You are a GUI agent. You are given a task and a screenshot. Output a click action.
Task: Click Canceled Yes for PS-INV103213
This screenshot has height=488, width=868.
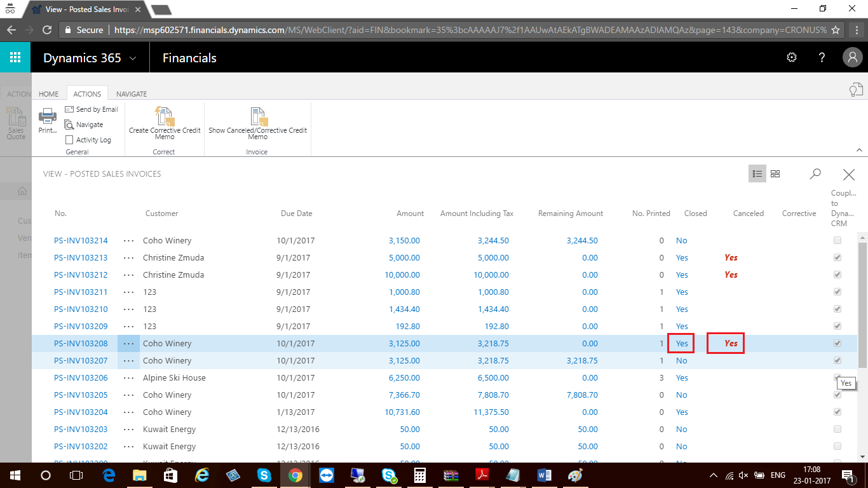click(731, 258)
